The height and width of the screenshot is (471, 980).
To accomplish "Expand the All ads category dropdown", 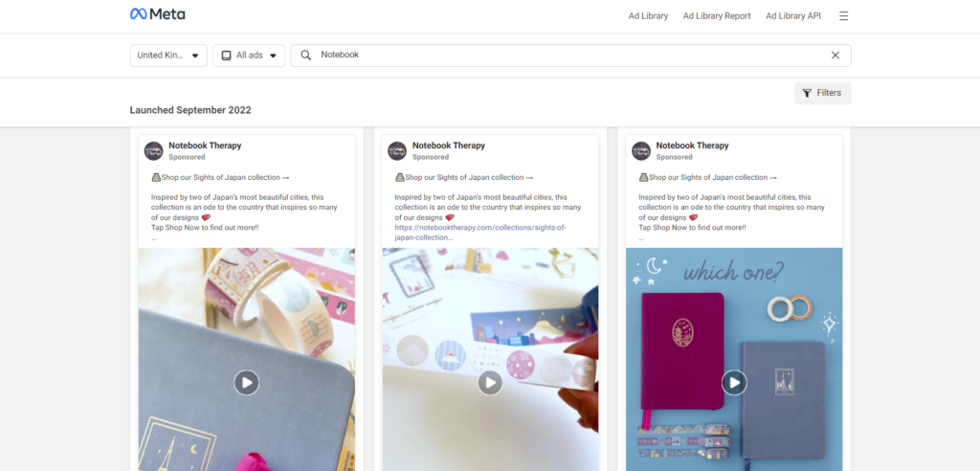I will click(249, 55).
